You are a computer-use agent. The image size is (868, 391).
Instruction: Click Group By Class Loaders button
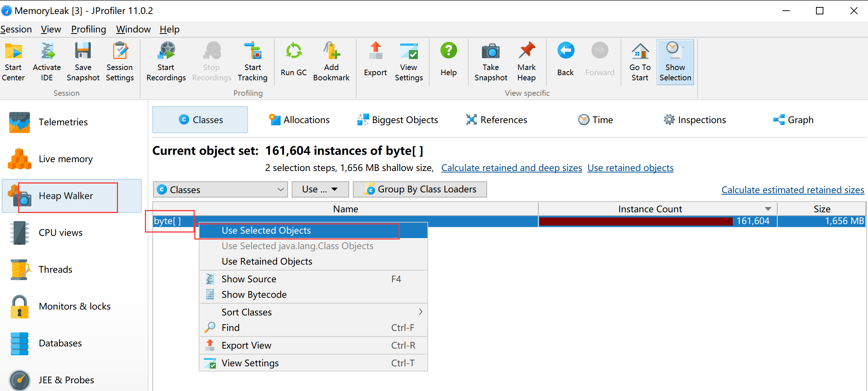coord(420,189)
